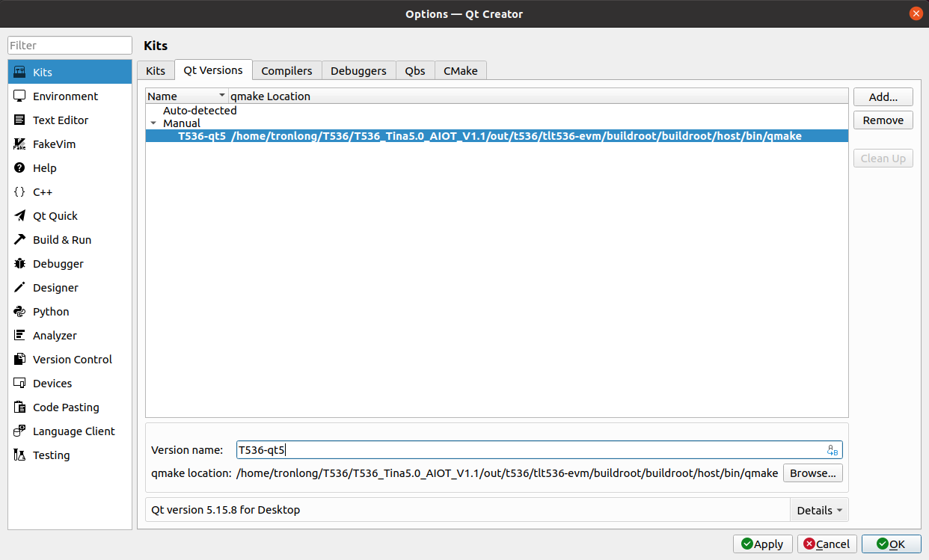Click the Name column sort arrow

(222, 96)
